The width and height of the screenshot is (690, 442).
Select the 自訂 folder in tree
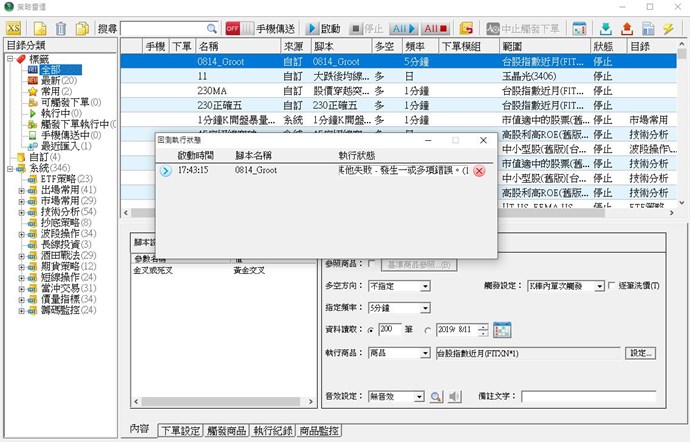click(39, 157)
